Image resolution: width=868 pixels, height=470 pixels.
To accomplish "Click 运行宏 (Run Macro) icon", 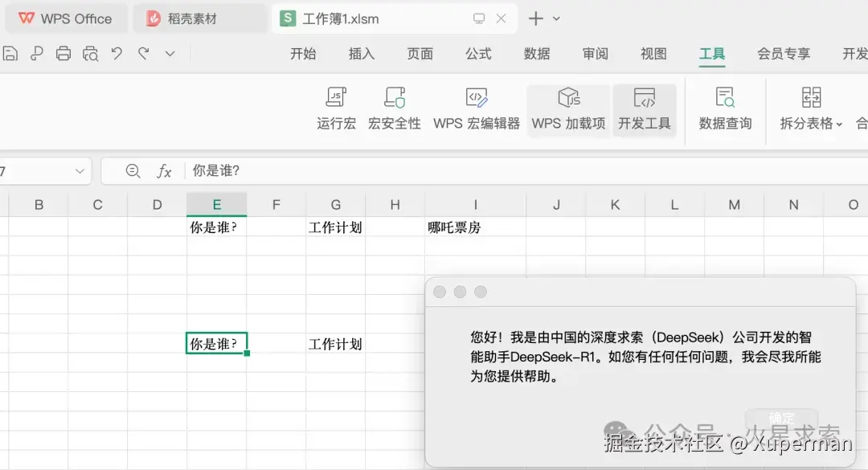I will tap(336, 109).
